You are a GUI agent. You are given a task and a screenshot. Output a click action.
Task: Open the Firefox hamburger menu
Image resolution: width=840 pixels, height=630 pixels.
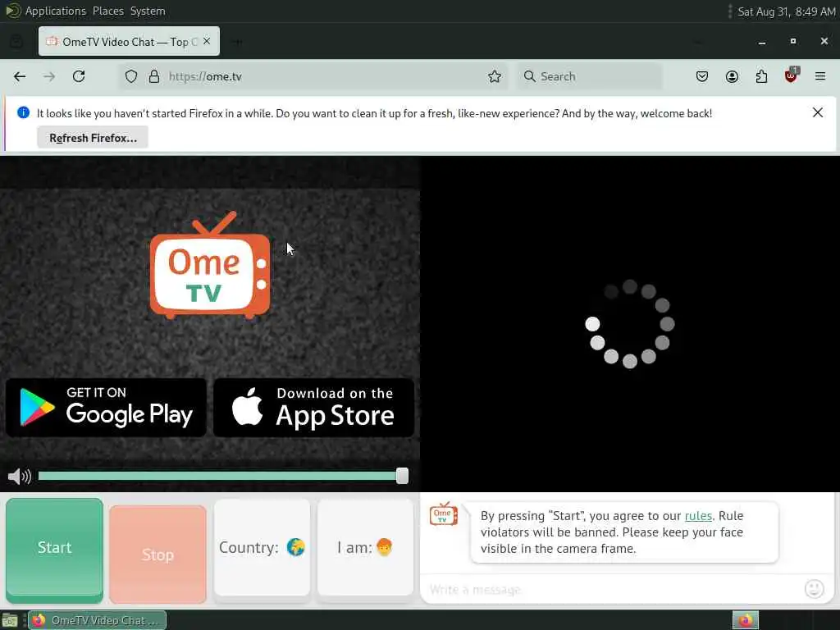(x=820, y=76)
